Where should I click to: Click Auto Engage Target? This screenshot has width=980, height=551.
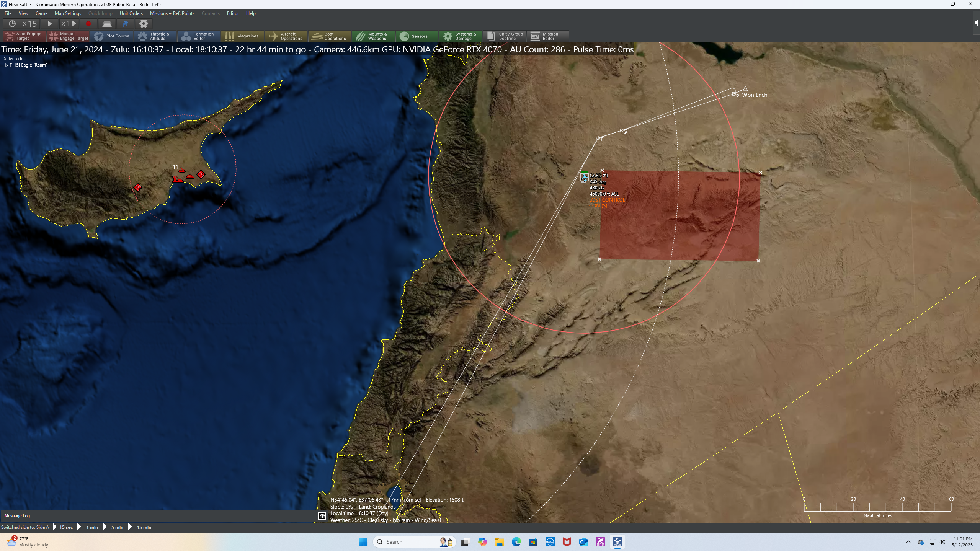point(24,36)
